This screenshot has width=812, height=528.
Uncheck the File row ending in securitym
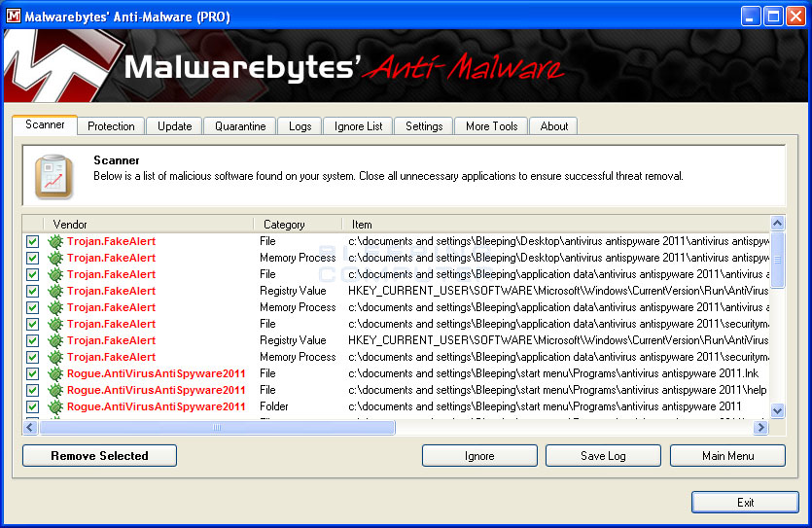click(x=33, y=324)
